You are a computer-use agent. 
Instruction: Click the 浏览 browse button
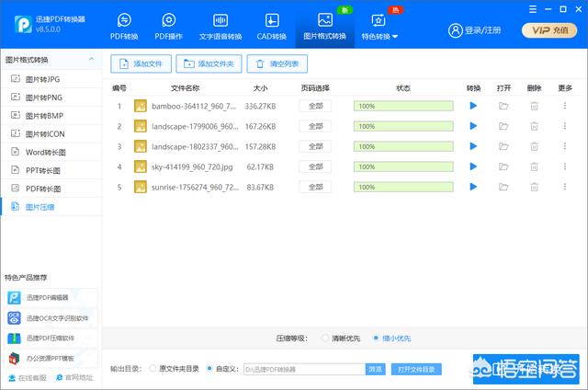click(375, 370)
